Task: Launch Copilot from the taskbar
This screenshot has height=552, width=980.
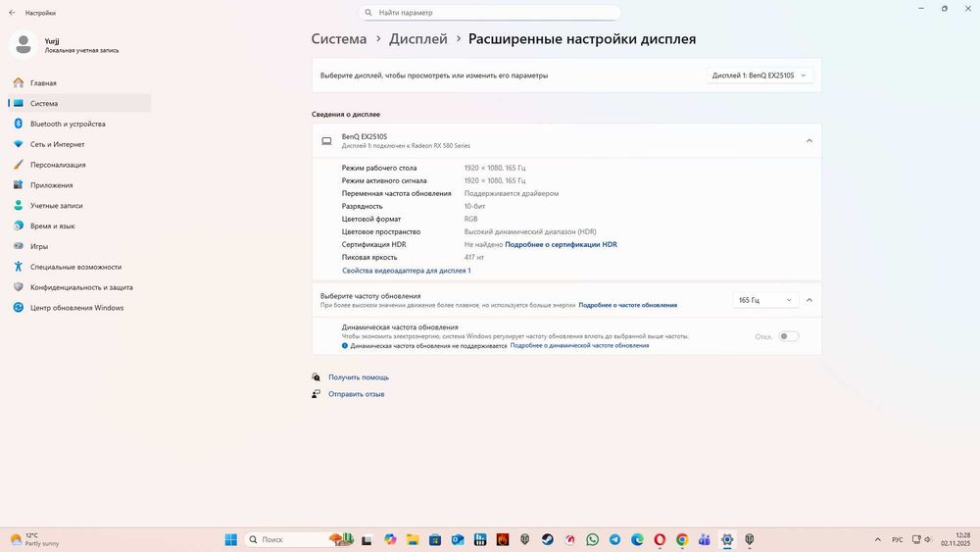Action: pos(390,539)
